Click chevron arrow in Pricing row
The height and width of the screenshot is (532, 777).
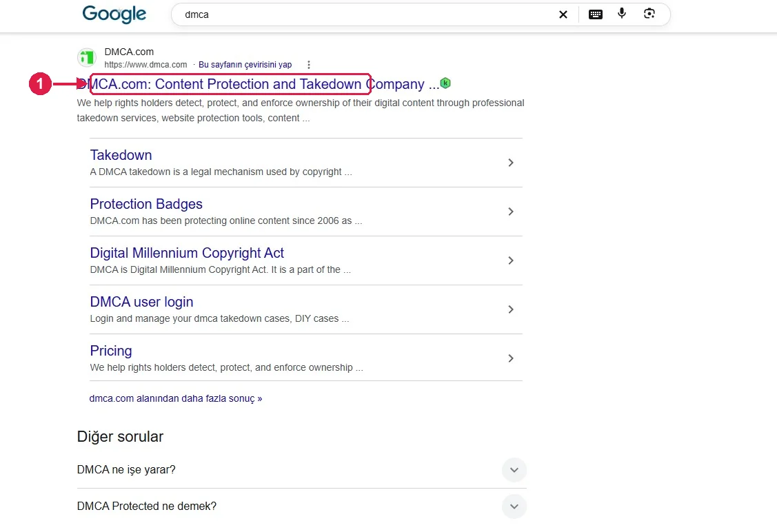[x=510, y=358]
